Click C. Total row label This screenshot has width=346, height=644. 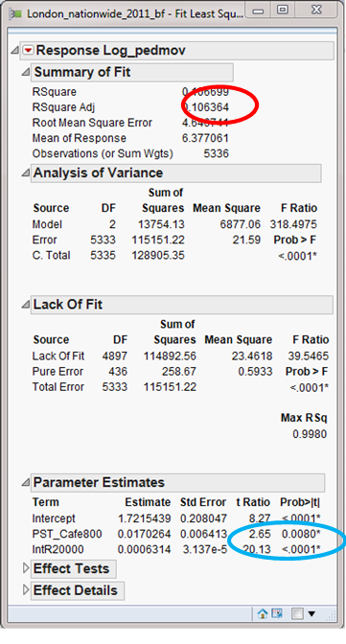[x=51, y=256]
